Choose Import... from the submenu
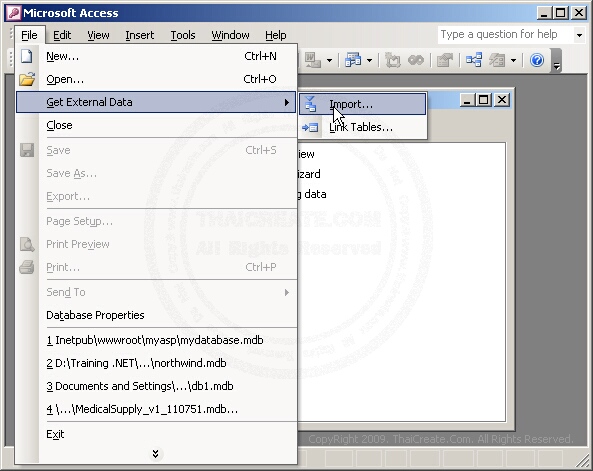593x471 pixels. [x=363, y=104]
